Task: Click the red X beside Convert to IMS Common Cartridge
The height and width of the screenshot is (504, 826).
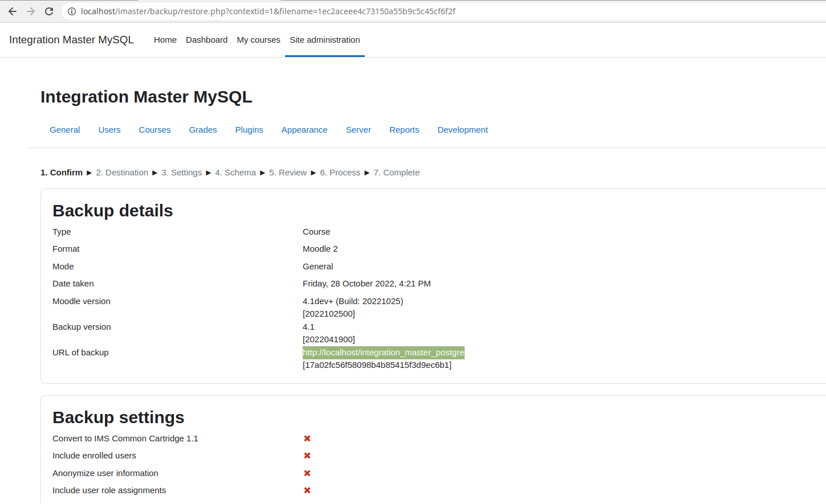Action: click(x=307, y=439)
